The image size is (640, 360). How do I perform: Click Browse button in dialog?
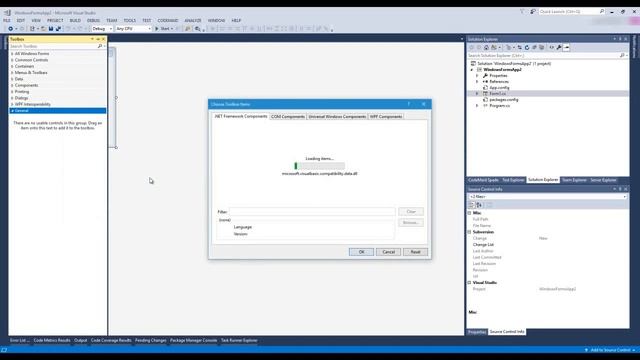[x=411, y=223]
